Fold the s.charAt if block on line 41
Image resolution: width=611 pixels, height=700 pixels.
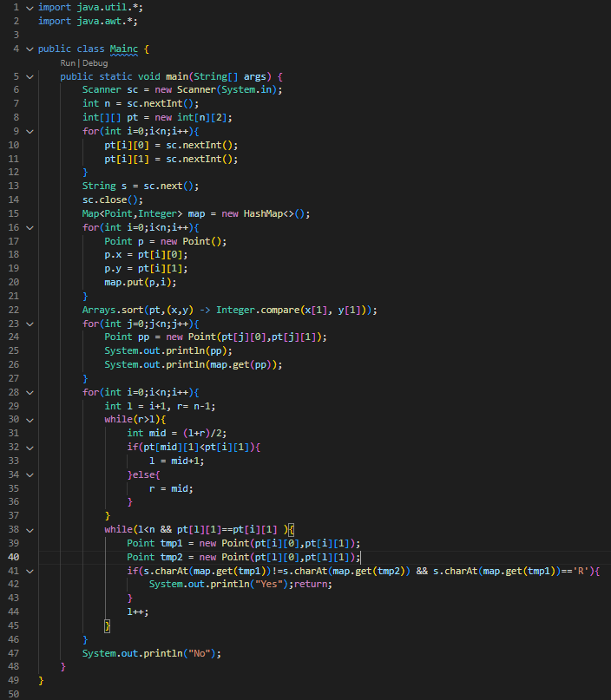point(30,572)
